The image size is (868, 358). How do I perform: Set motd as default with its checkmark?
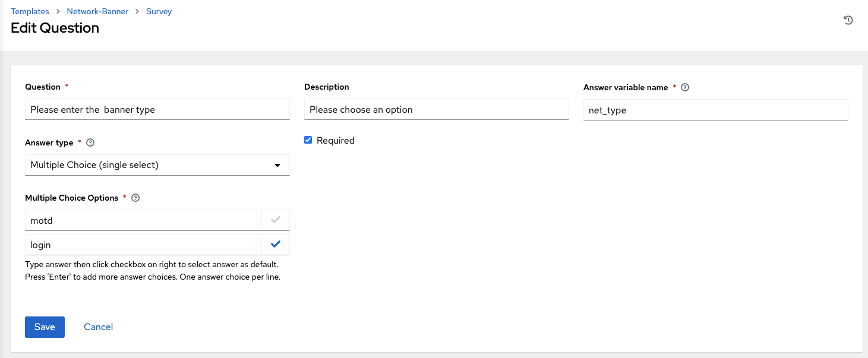click(x=275, y=220)
